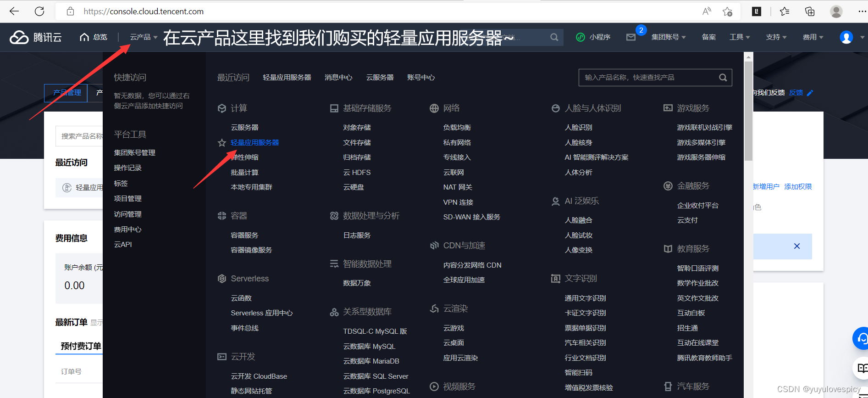Select the 预付费订单 tab
Viewport: 868px width, 398px height.
pyautogui.click(x=81, y=346)
